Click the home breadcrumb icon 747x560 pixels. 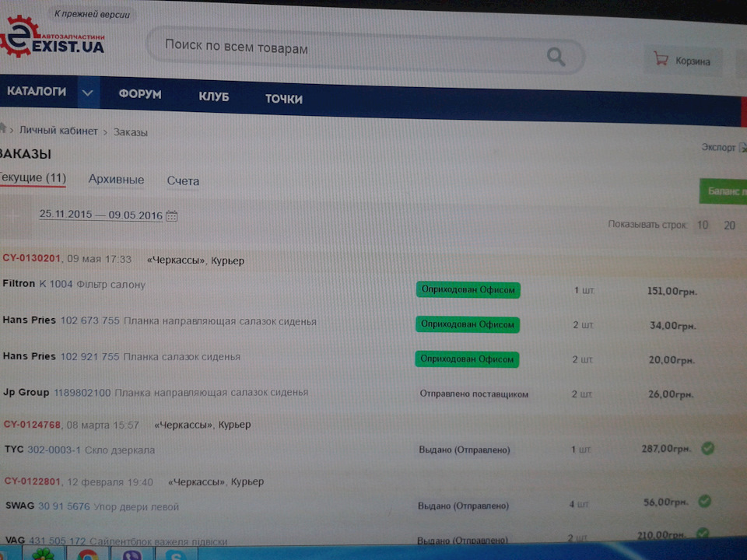[x=3, y=128]
